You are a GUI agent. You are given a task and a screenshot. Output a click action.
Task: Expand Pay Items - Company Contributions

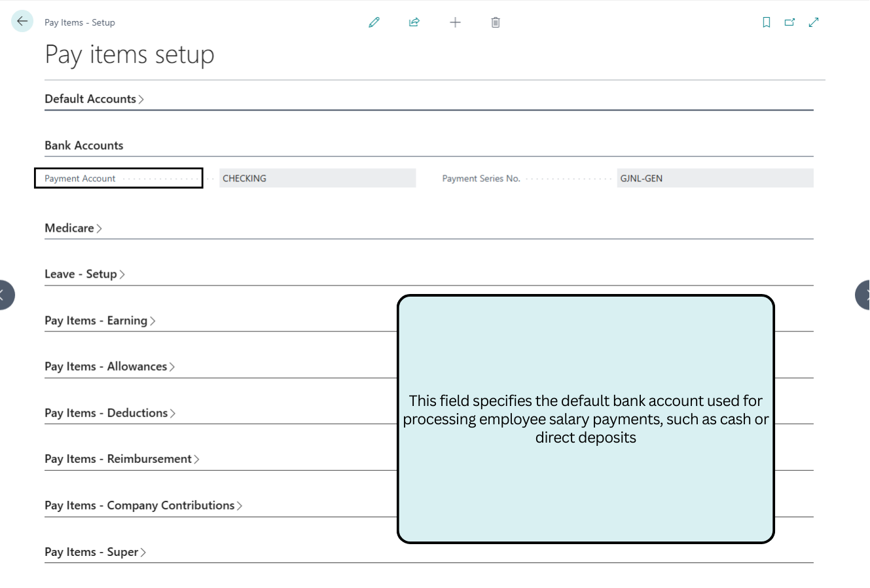tap(143, 505)
